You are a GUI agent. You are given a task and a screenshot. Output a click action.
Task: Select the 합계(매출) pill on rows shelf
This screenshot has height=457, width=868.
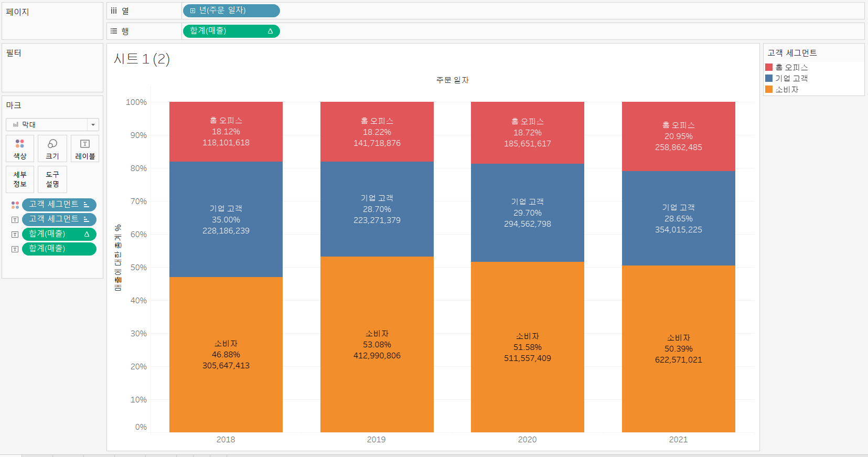[x=231, y=31]
